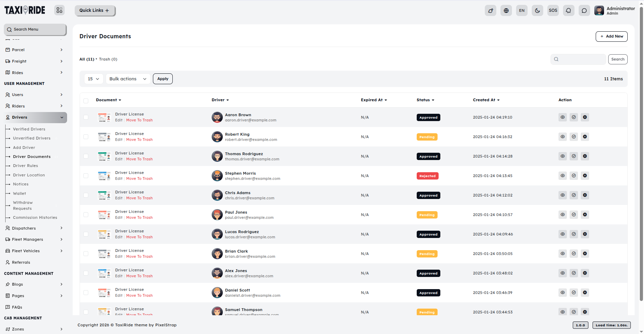
Task: Click the rocket icon in header
Action: 490,10
